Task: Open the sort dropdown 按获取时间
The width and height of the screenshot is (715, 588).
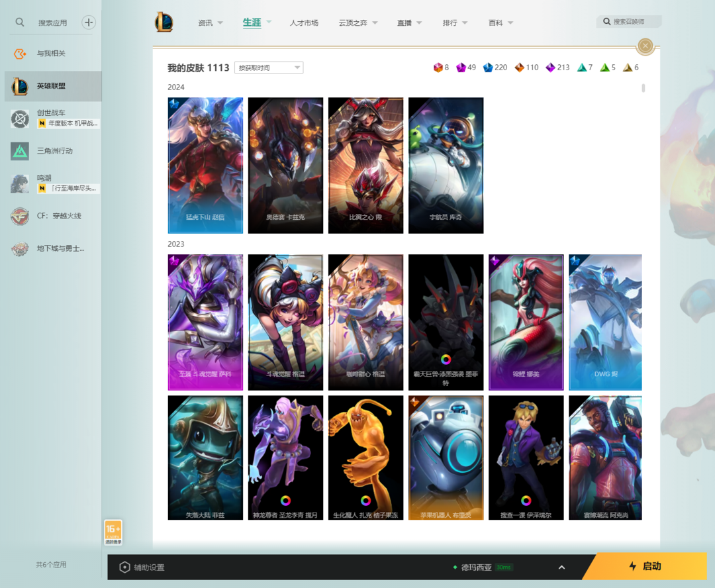Action: [269, 68]
